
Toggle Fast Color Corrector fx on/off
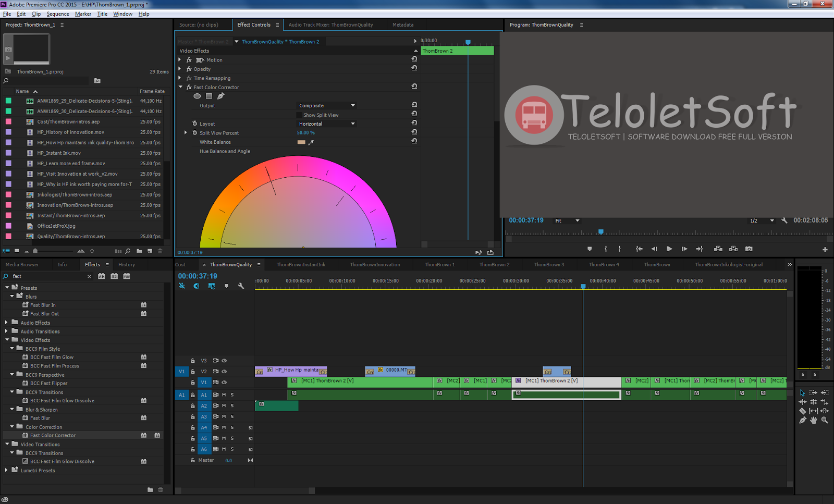[x=189, y=88]
